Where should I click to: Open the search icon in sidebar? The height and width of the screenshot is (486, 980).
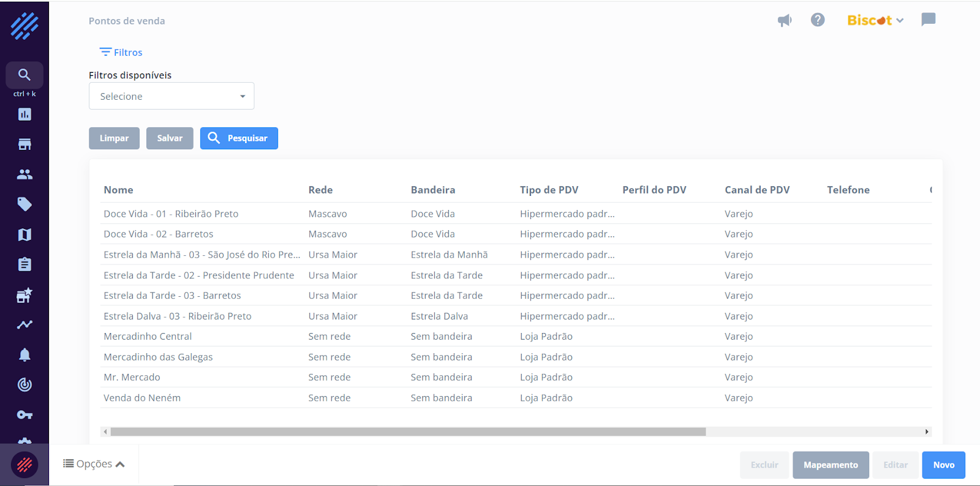coord(24,75)
